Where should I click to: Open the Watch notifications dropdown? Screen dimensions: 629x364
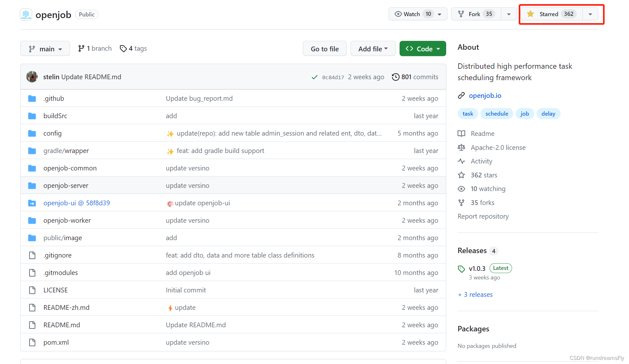click(418, 14)
